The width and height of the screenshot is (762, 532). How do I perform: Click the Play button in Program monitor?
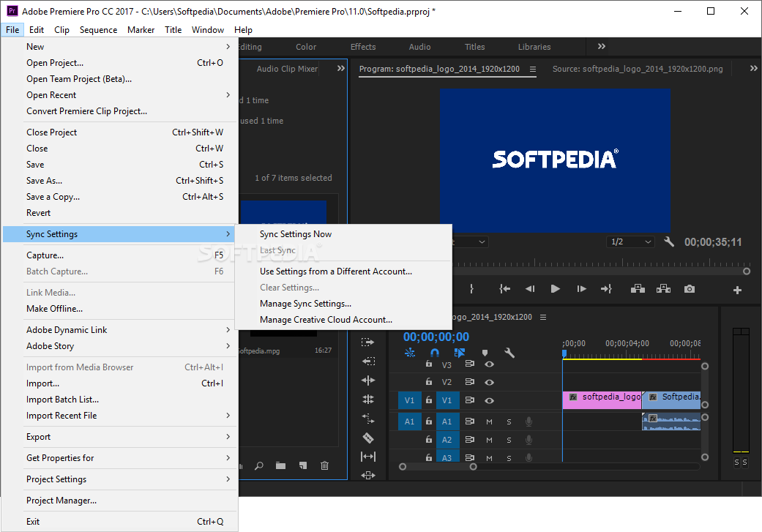[555, 289]
